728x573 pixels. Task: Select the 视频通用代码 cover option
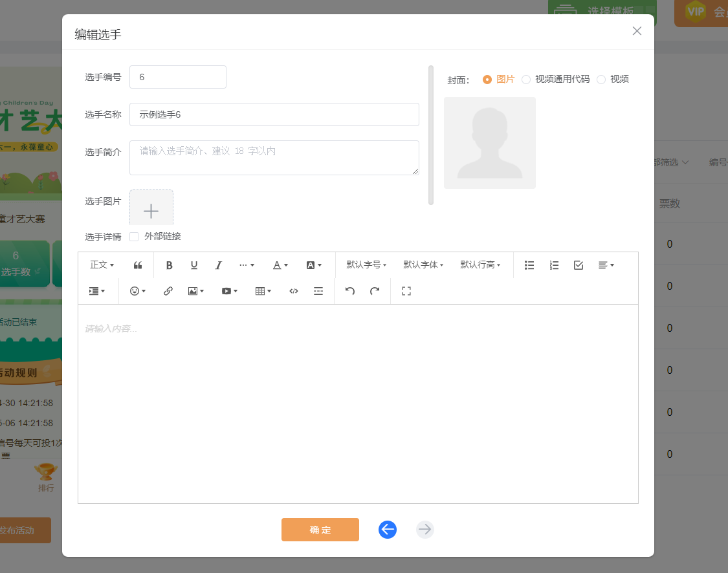point(526,80)
